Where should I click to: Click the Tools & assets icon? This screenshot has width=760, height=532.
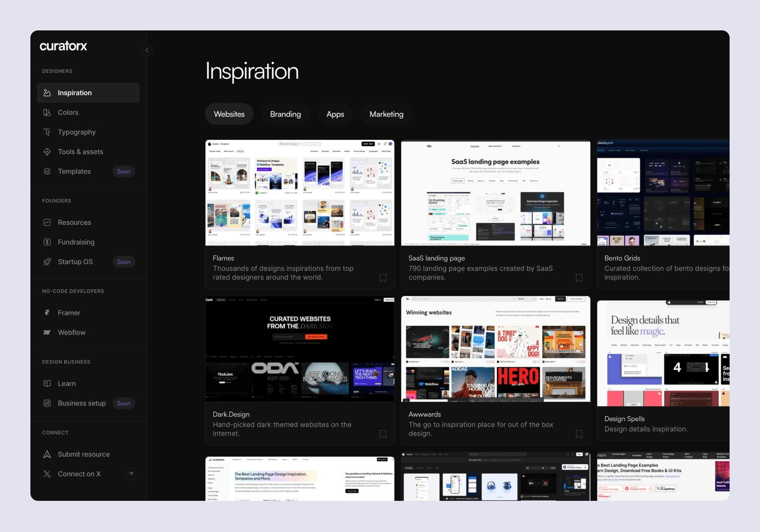[x=47, y=152]
